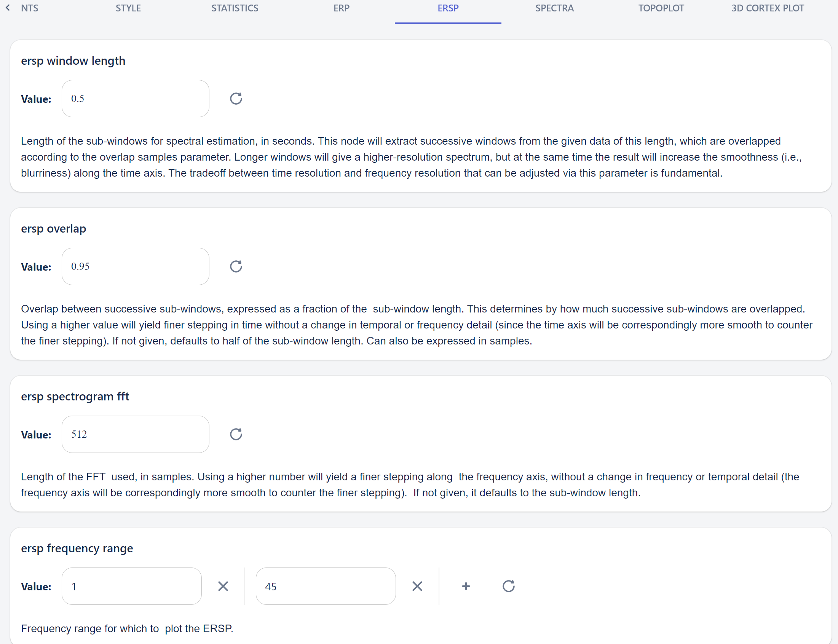The width and height of the screenshot is (838, 644).
Task: Open the 3D CORTEX PLOT tab
Action: [768, 8]
